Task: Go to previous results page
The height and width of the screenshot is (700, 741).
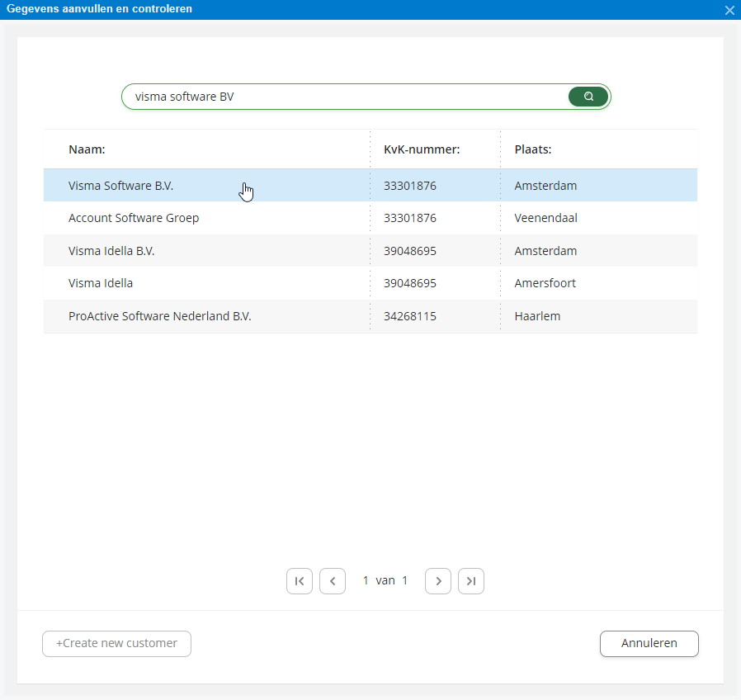Action: pos(333,581)
